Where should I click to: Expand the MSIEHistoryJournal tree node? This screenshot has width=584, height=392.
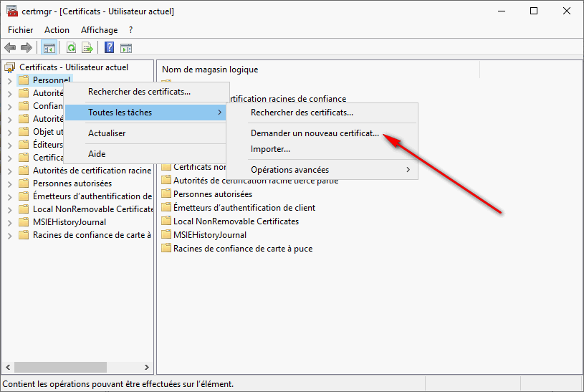[9, 222]
